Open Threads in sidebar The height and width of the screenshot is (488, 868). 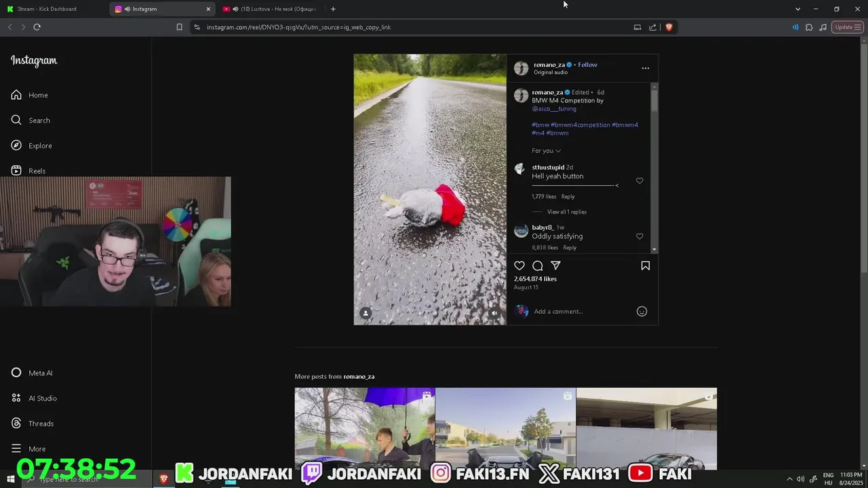(32, 423)
